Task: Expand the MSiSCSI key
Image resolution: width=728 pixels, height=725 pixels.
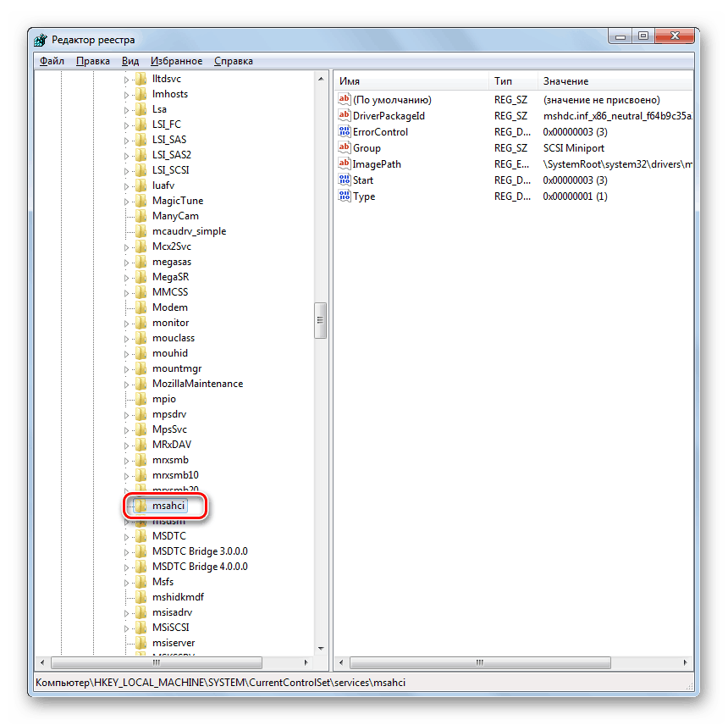Action: [126, 628]
